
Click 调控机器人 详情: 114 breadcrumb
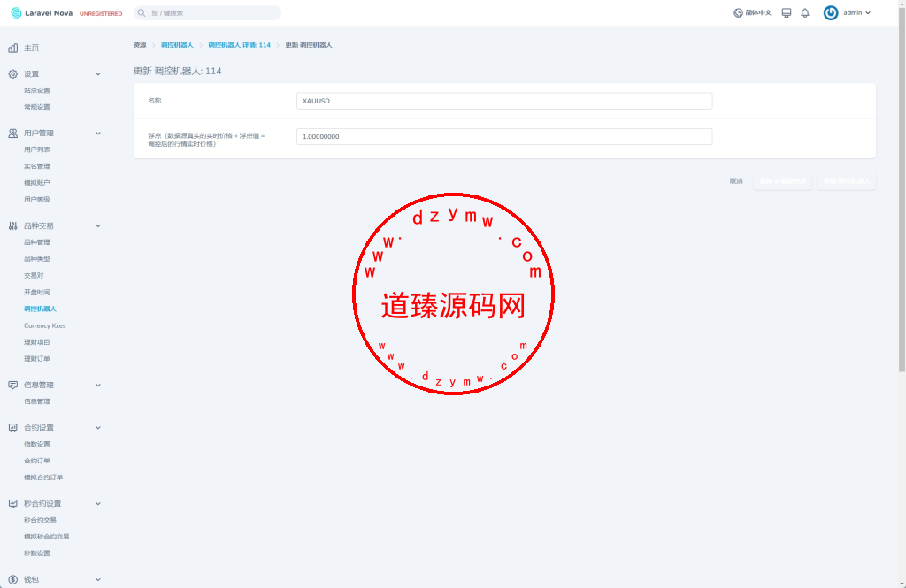[239, 45]
